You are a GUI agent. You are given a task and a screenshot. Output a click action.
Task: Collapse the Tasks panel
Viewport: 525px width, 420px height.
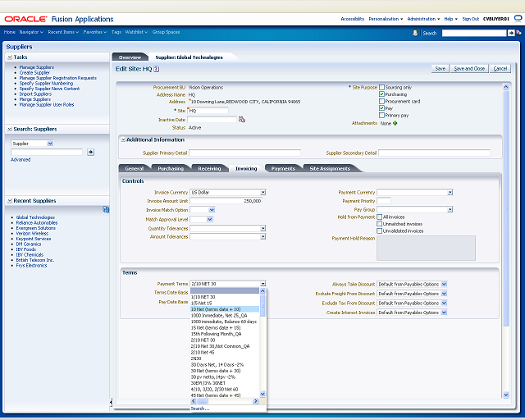pyautogui.click(x=10, y=57)
